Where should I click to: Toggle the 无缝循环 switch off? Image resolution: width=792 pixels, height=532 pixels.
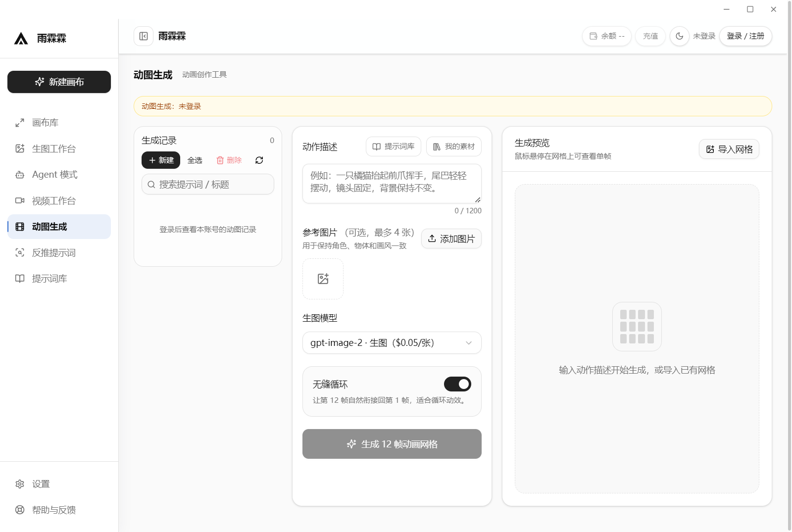click(457, 384)
